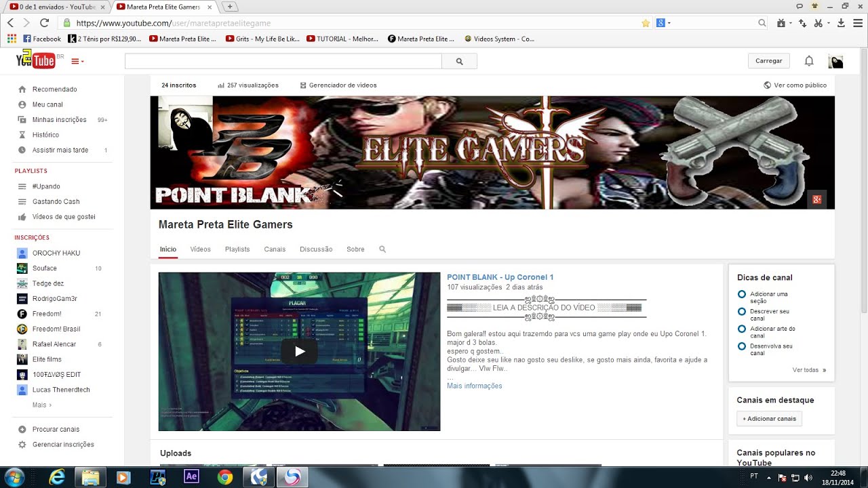Open the YouTube guide menu icon
The height and width of the screenshot is (488, 868).
coord(77,61)
